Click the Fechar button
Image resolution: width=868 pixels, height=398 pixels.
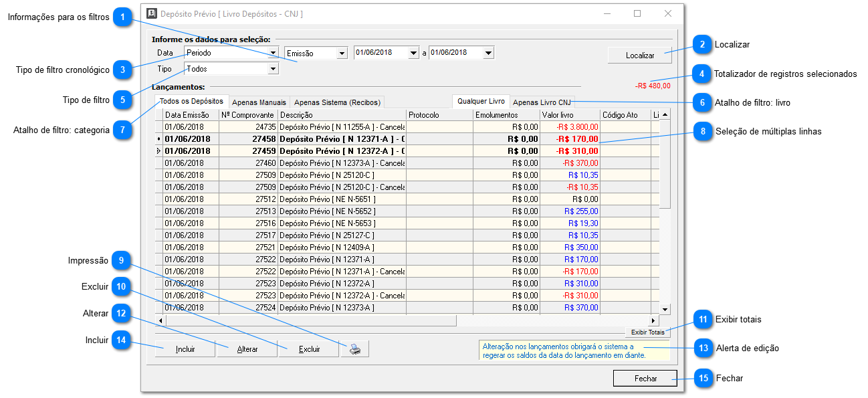click(x=645, y=379)
